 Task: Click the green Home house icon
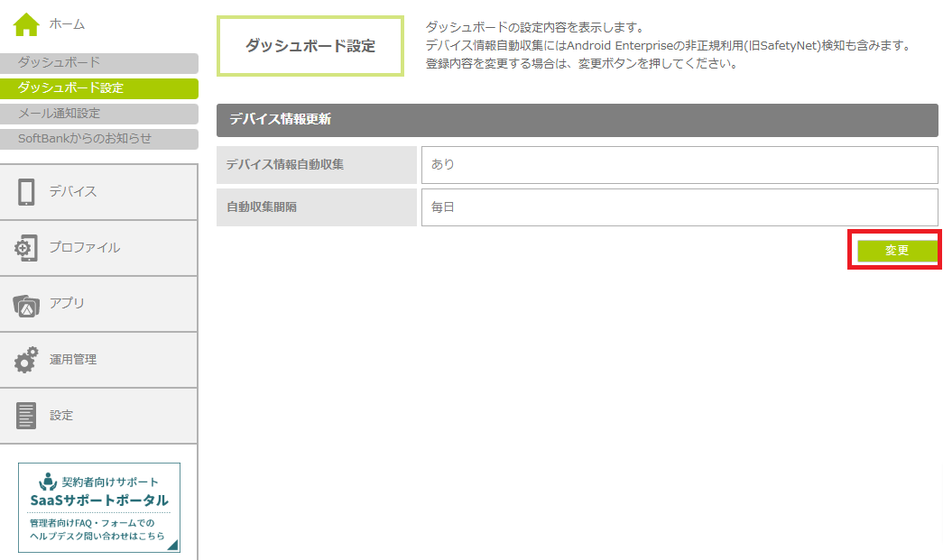point(26,25)
